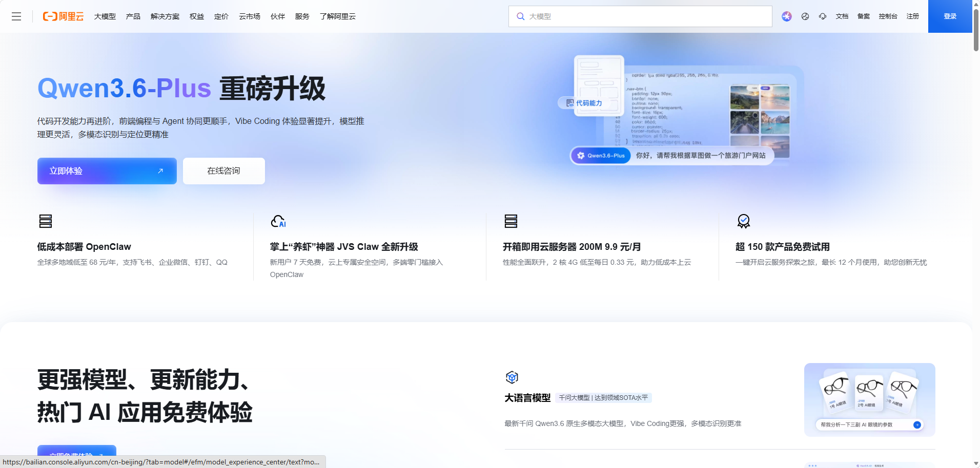Viewport: 980px width, 468px height.
Task: Click the AI cloud icon above JVS Claw
Action: tap(278, 221)
